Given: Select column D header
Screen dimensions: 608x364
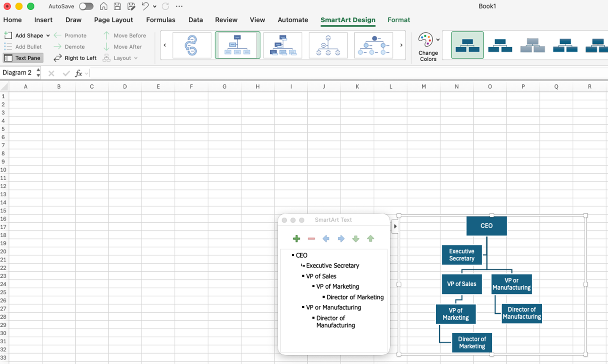Looking at the screenshot, I should click(x=125, y=87).
